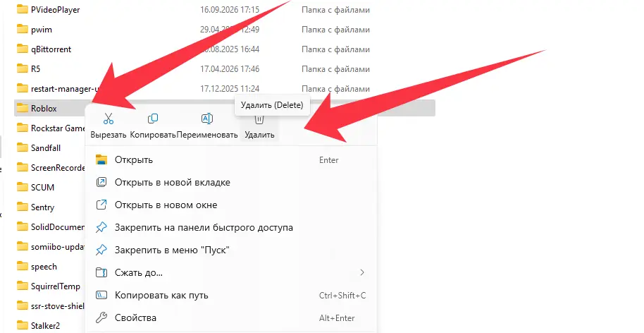Screen dimensions: 644x333
Task: Click the Sandfall folder icon
Action: point(22,147)
